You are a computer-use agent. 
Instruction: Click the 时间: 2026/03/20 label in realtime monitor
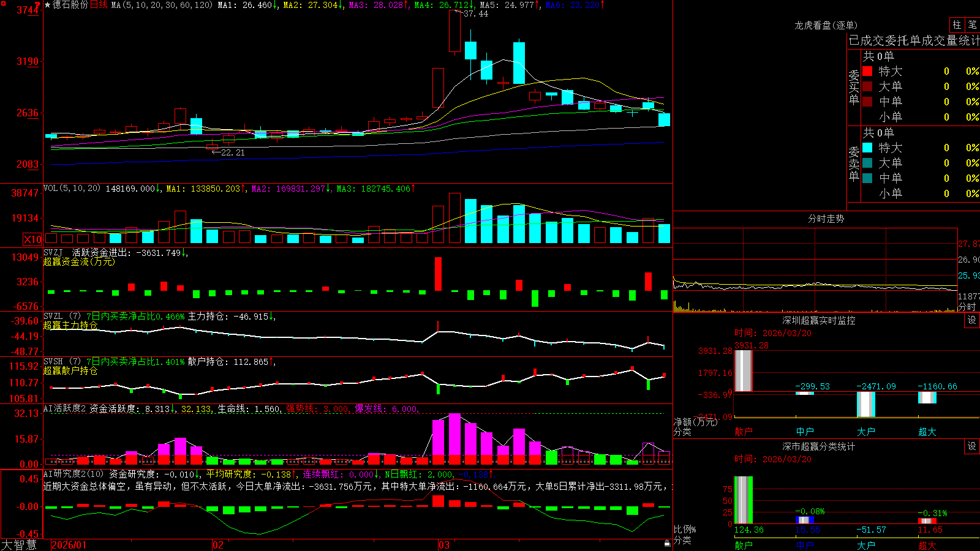coord(773,333)
